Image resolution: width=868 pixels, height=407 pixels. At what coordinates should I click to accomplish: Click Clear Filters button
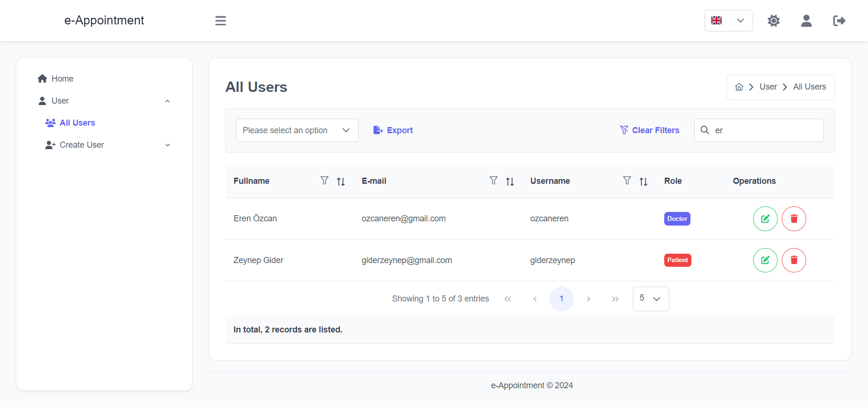point(650,130)
